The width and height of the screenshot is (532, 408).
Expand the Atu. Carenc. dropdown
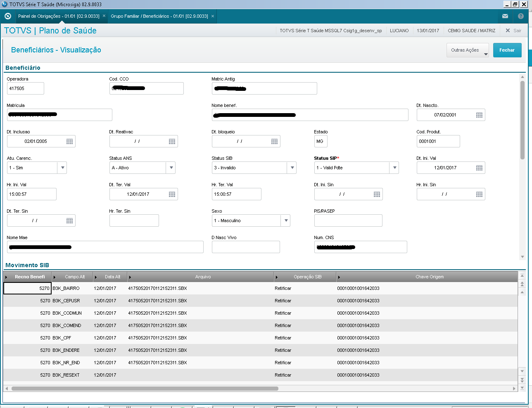click(x=62, y=168)
